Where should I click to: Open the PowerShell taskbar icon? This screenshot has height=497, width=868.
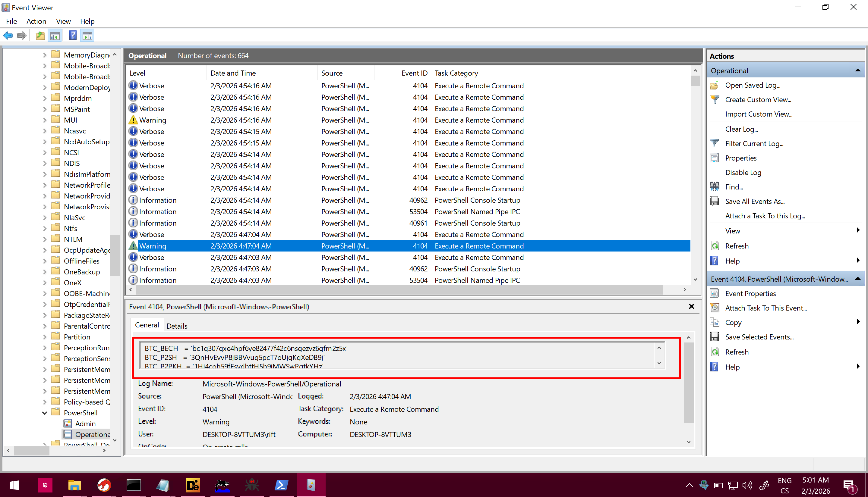(281, 485)
